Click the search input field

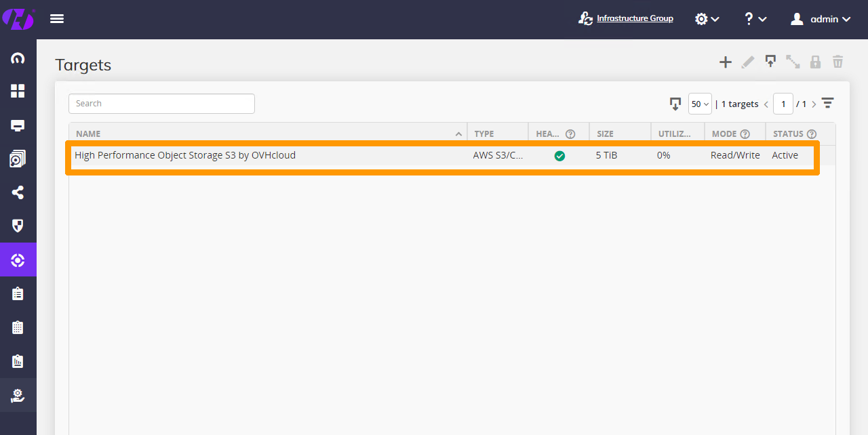(x=161, y=103)
